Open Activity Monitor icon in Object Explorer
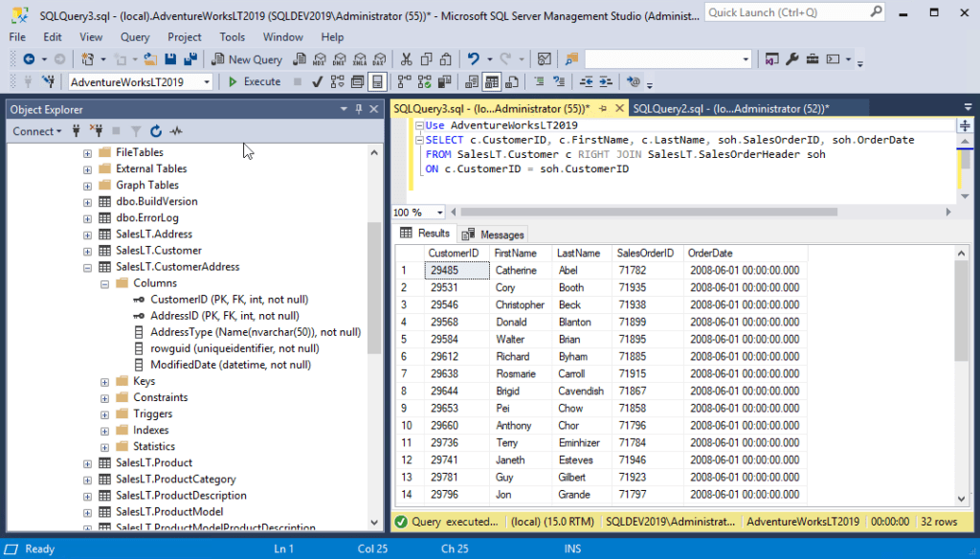 pos(176,131)
